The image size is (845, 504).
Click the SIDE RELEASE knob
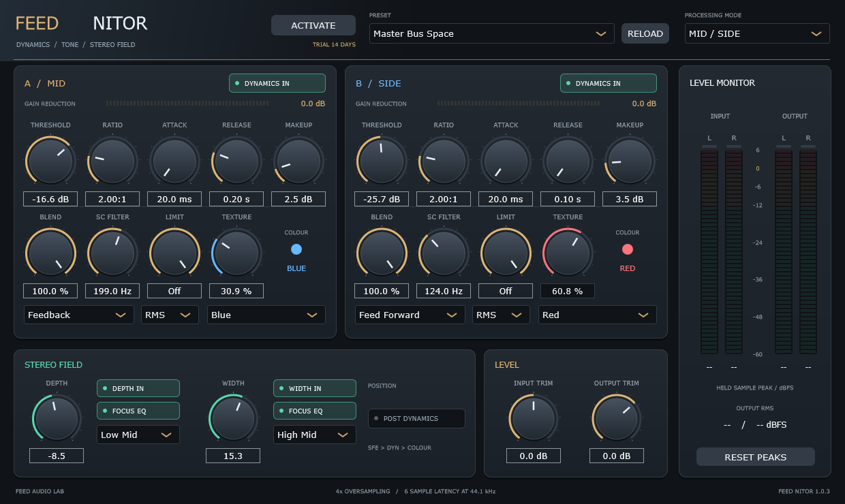(x=568, y=161)
